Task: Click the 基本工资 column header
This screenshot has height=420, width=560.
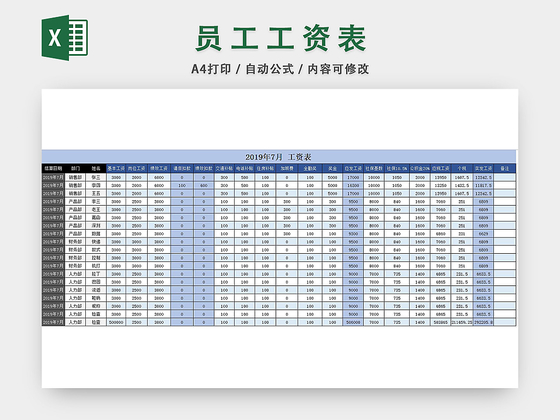Action: tap(116, 168)
